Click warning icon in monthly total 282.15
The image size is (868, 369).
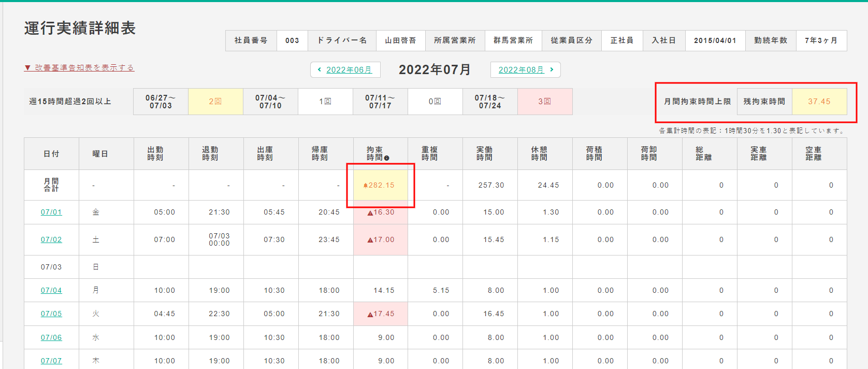pos(366,186)
